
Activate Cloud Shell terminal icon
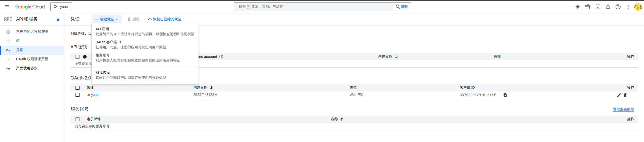(x=598, y=7)
